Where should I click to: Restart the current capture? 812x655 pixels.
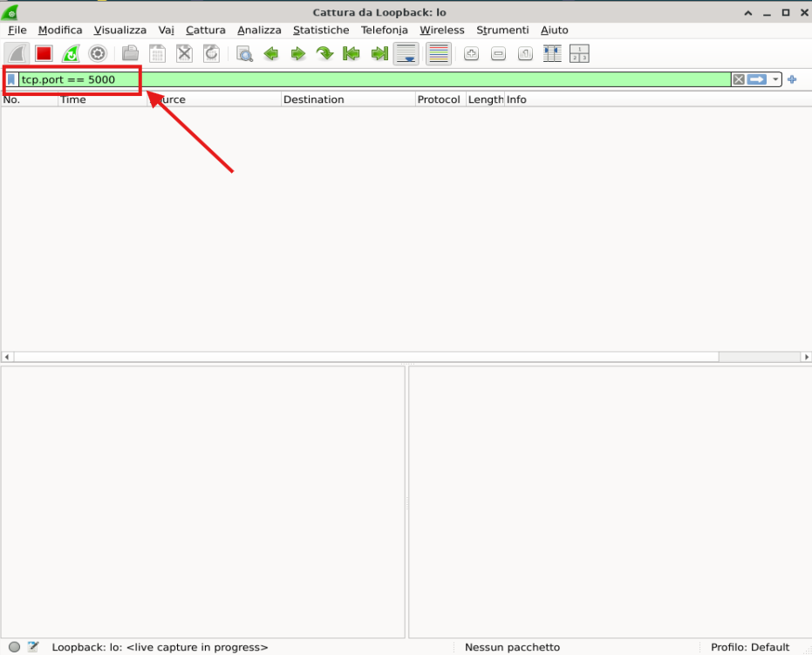pos(71,53)
